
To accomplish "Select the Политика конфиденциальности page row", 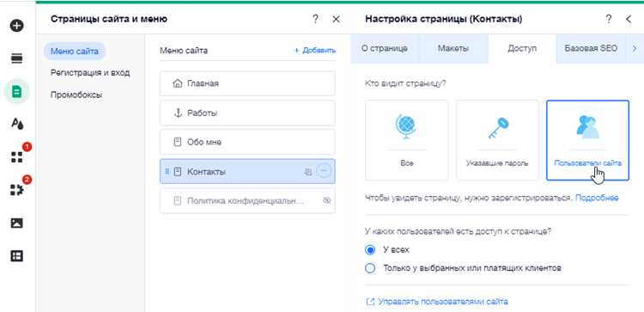I will 247,201.
